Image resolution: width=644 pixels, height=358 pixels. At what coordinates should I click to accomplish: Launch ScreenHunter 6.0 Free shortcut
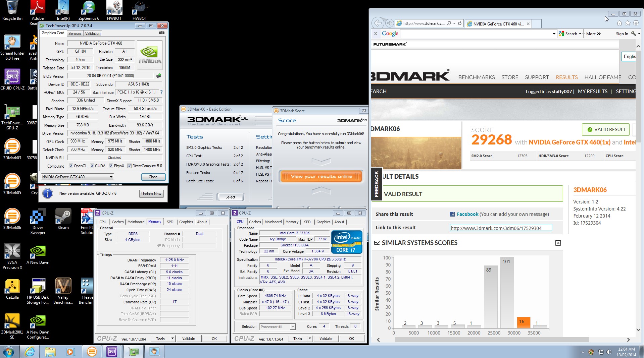(12, 48)
